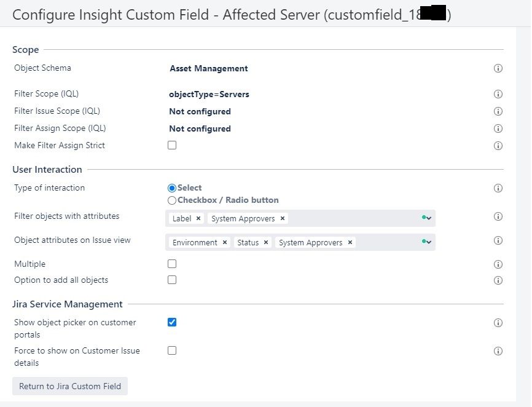Uncheck Show object picker on customer portals
The height and width of the screenshot is (407, 532).
tap(172, 322)
